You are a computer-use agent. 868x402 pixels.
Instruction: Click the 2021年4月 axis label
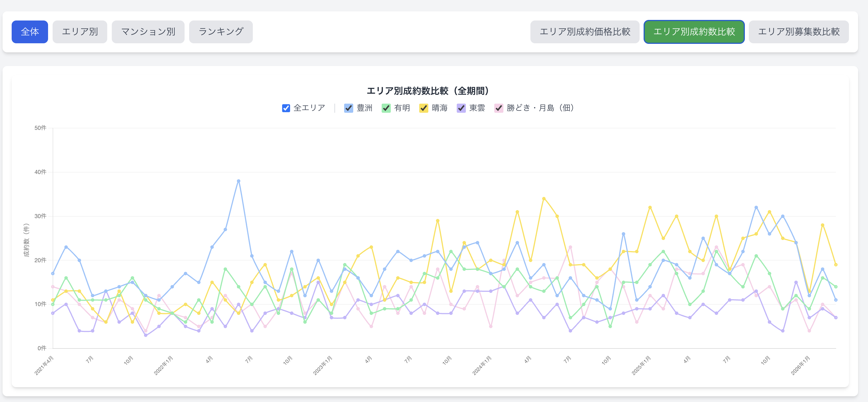click(44, 365)
